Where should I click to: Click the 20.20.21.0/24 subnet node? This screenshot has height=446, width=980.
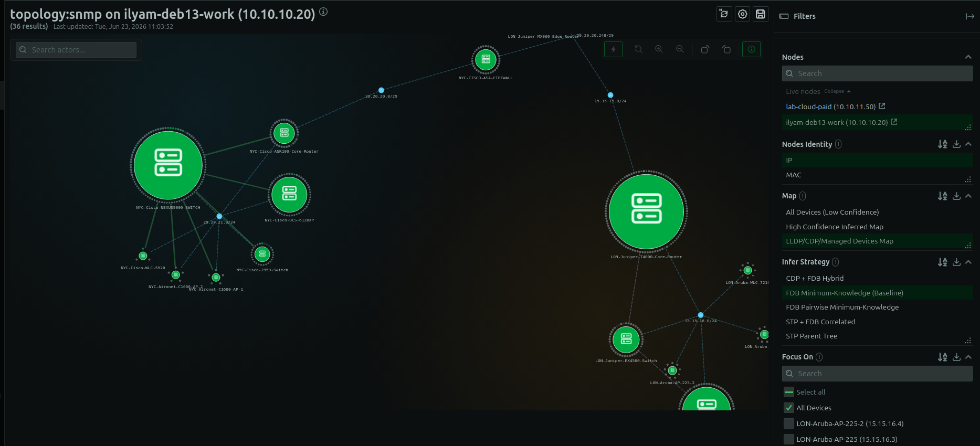(219, 216)
